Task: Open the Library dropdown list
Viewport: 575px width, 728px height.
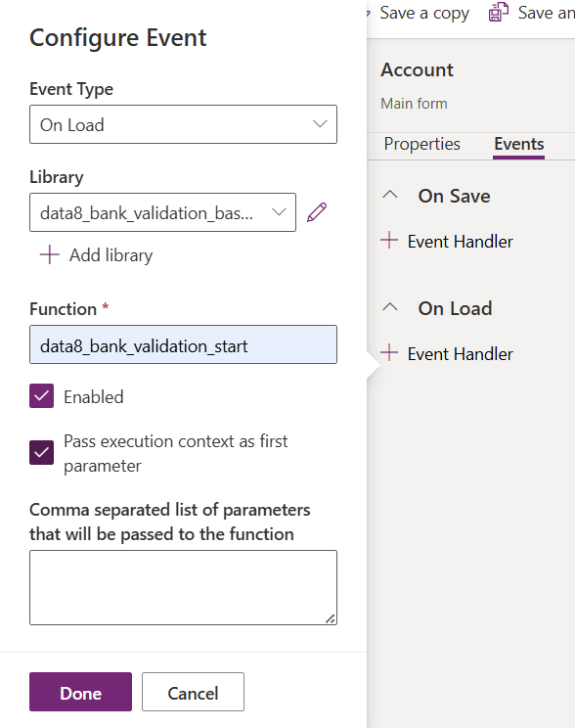Action: (x=162, y=212)
